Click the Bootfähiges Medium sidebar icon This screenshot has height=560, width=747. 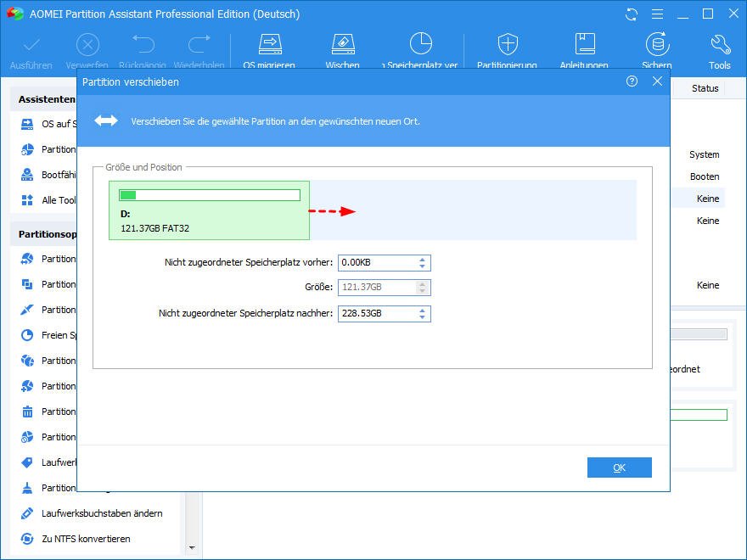pyautogui.click(x=27, y=175)
